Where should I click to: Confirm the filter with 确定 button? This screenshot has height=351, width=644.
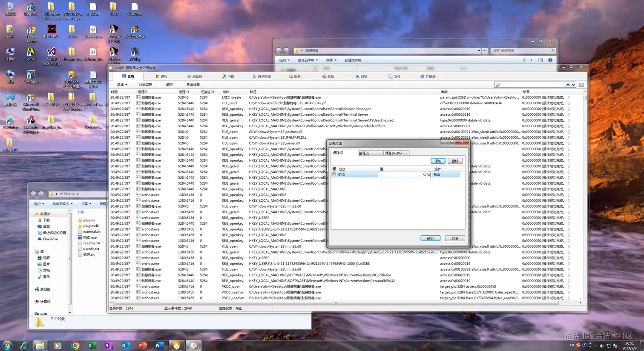click(430, 238)
